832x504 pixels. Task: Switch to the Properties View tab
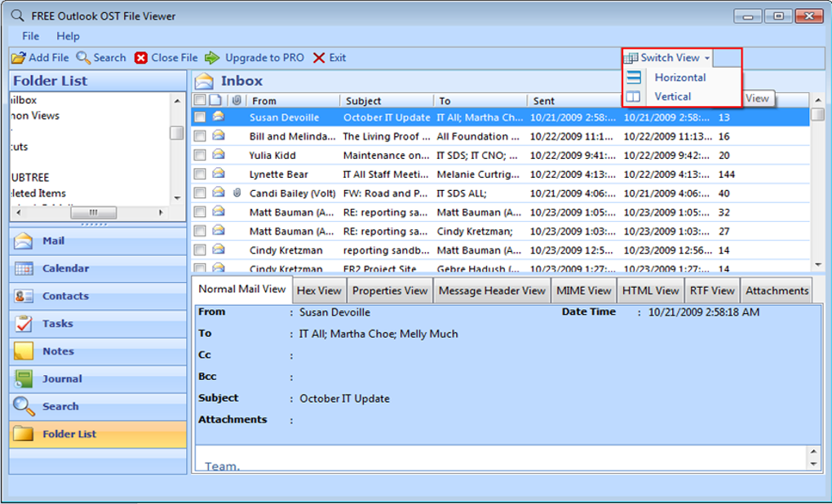tap(390, 290)
